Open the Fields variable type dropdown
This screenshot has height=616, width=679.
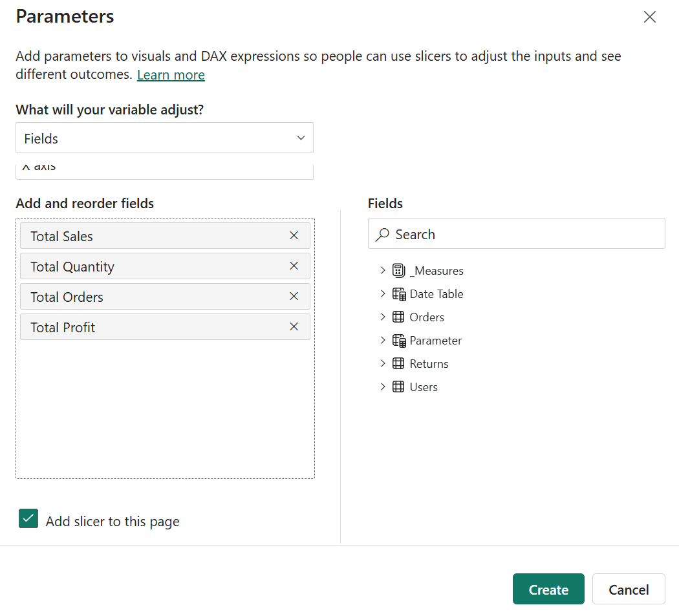164,138
